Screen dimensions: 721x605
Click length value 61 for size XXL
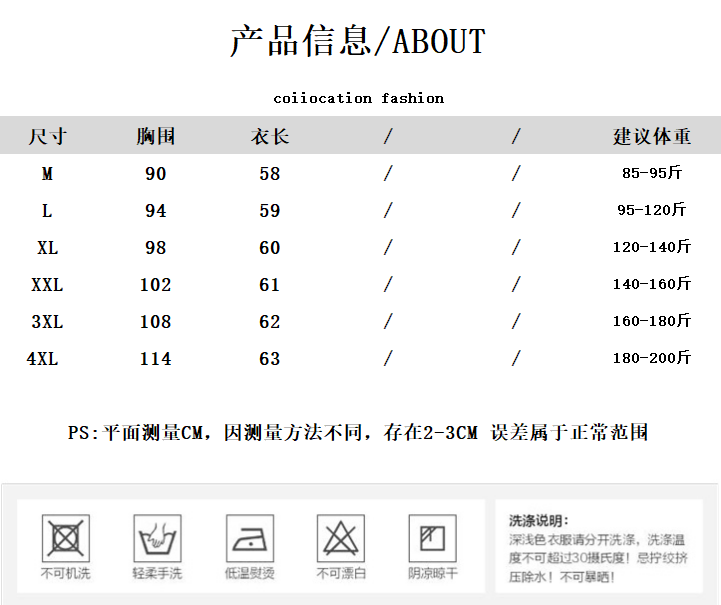tap(269, 285)
